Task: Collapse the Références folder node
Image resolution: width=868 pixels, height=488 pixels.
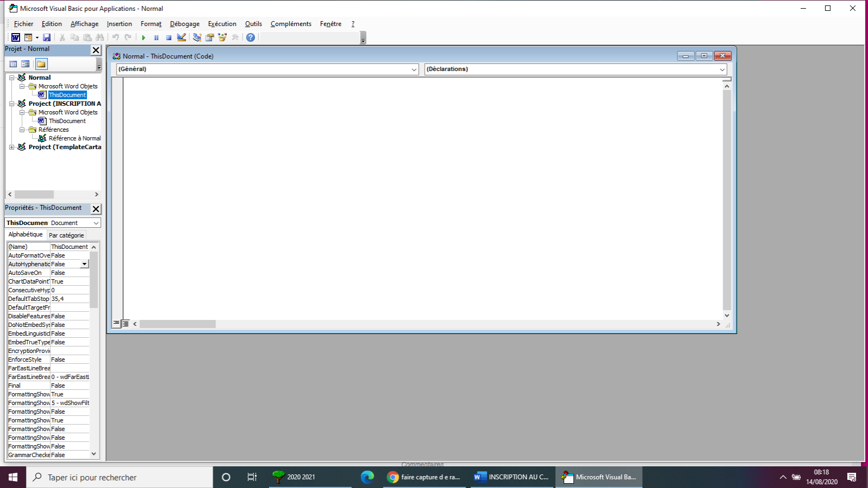Action: (22, 130)
